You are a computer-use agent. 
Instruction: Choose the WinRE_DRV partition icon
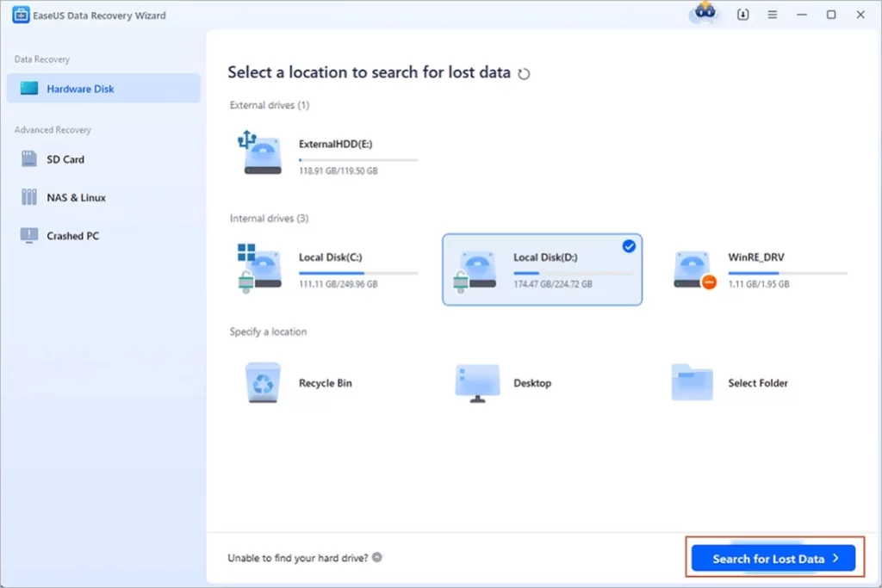pos(694,269)
